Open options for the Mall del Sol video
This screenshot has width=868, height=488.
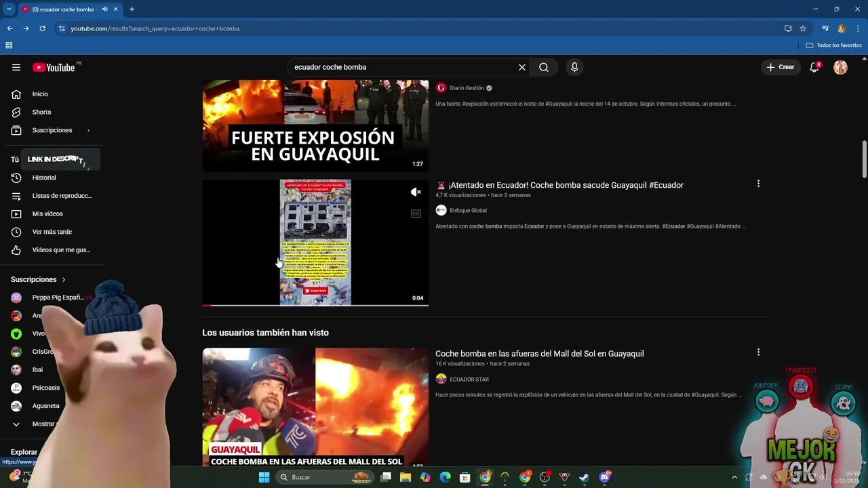(758, 352)
